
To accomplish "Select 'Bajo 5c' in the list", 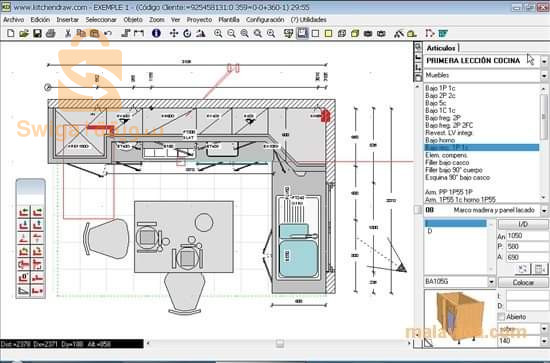I will click(436, 103).
